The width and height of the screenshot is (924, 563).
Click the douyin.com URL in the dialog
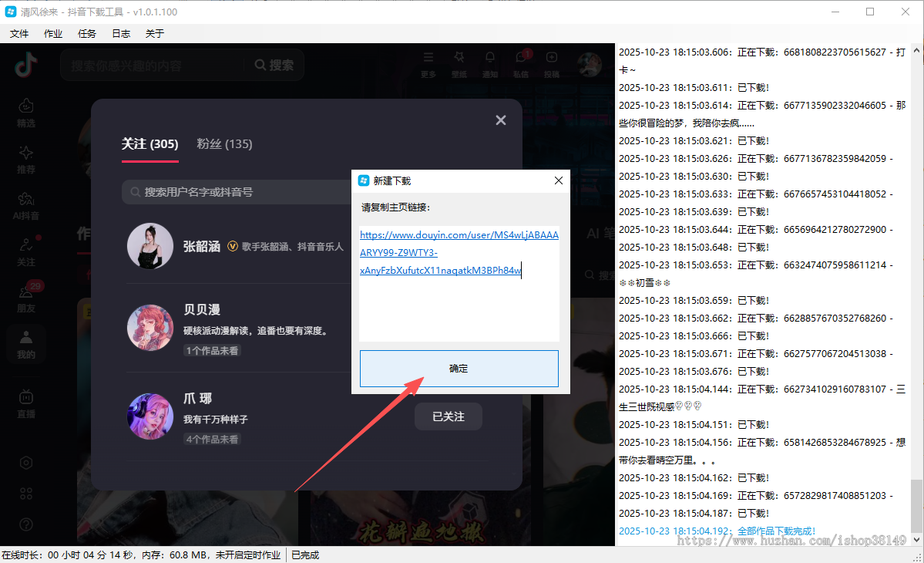[x=459, y=252]
